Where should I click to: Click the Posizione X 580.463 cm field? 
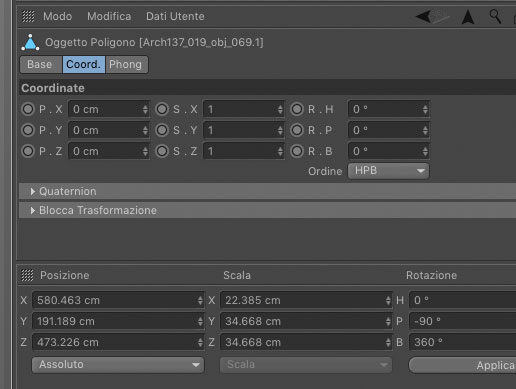tap(118, 300)
